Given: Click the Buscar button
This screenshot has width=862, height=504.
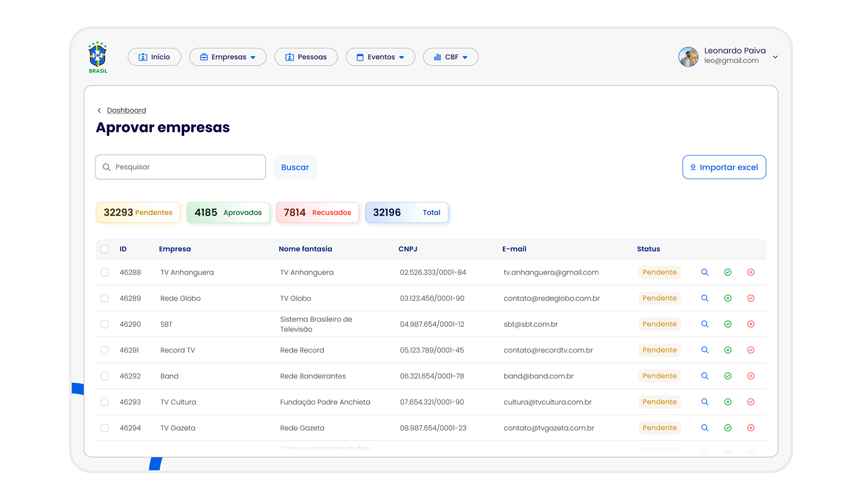Looking at the screenshot, I should pyautogui.click(x=295, y=167).
